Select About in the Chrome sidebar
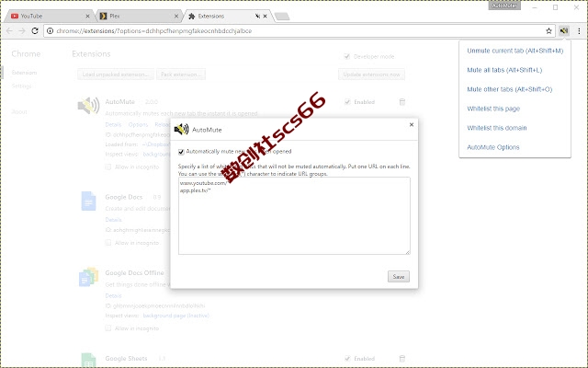This screenshot has width=588, height=368. (x=19, y=112)
